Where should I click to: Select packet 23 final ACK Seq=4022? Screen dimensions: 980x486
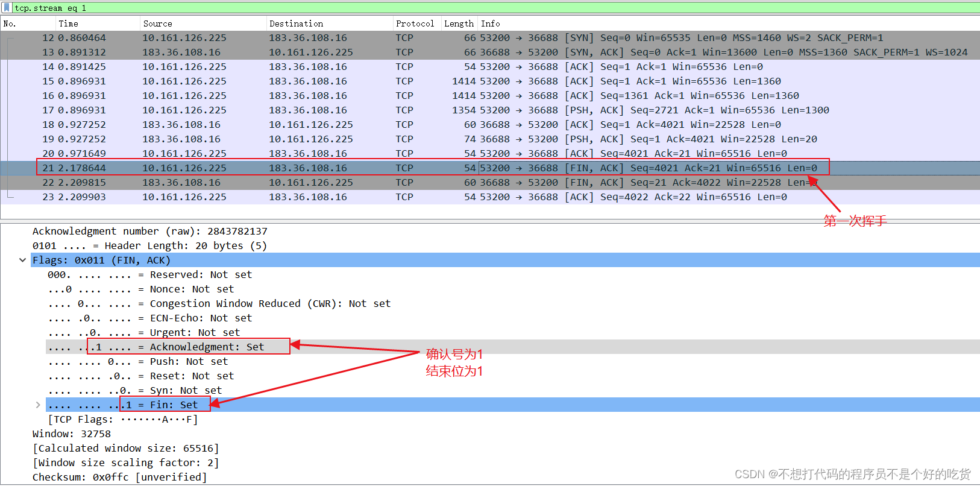click(x=490, y=197)
